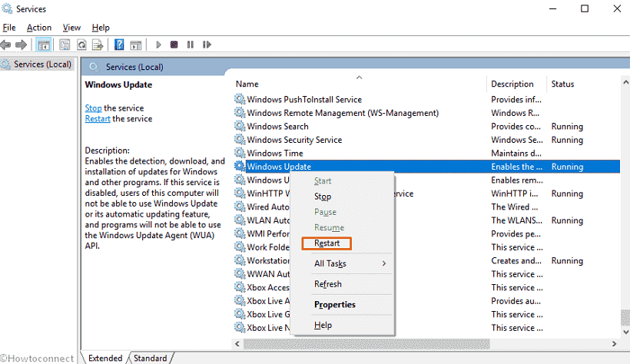
Task: Click the Forward arrow toolbar icon
Action: [x=21, y=45]
